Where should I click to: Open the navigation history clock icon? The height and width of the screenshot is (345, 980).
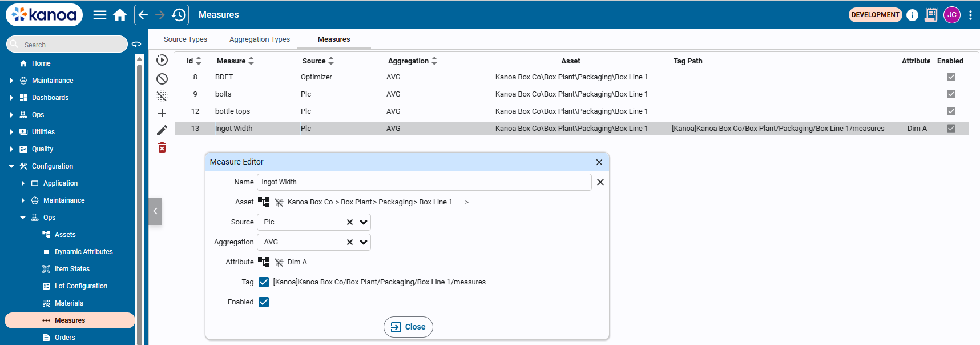(x=179, y=15)
